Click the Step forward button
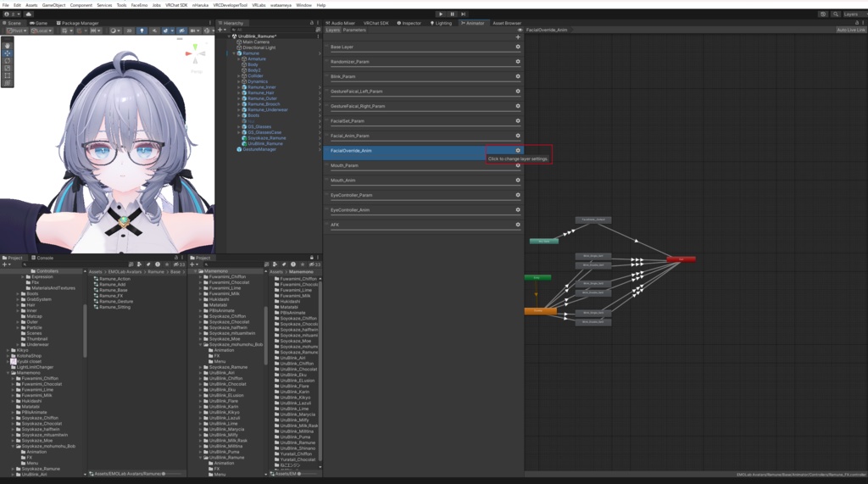Viewport: 868px width, 484px height. 464,14
